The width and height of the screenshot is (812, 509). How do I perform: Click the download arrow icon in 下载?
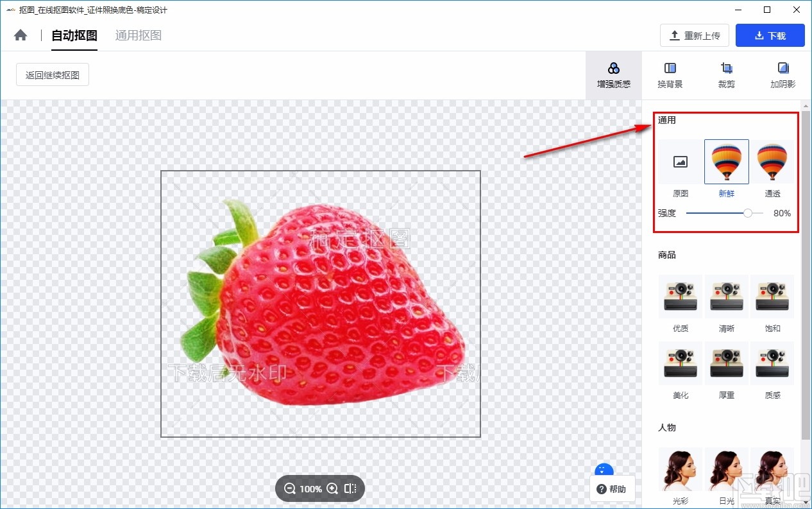(759, 36)
